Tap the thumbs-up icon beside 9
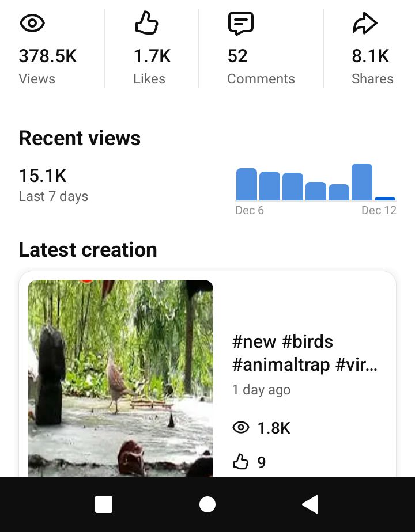Viewport: 415px width, 532px height. click(x=240, y=462)
